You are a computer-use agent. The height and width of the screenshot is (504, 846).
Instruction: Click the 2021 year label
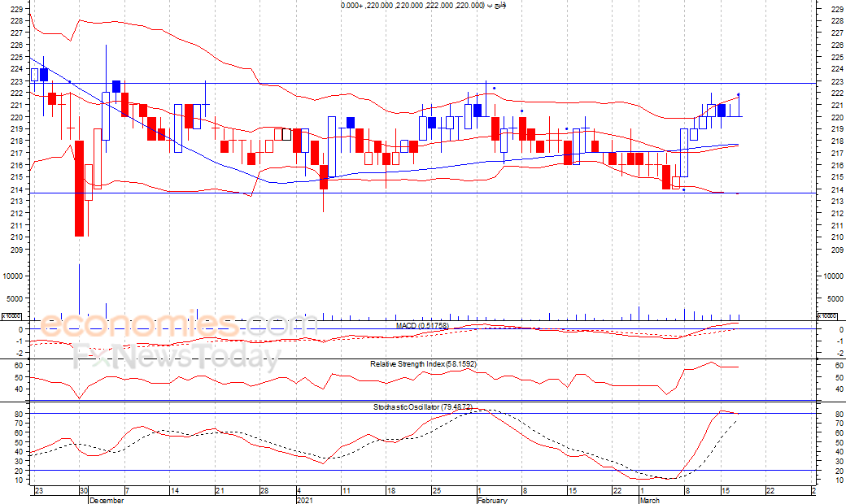point(304,500)
